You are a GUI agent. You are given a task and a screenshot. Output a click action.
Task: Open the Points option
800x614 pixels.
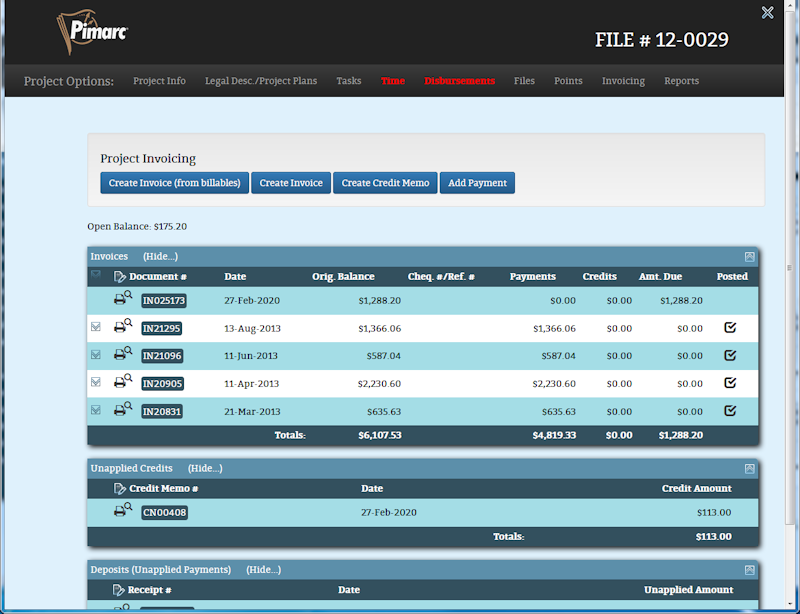pos(568,81)
